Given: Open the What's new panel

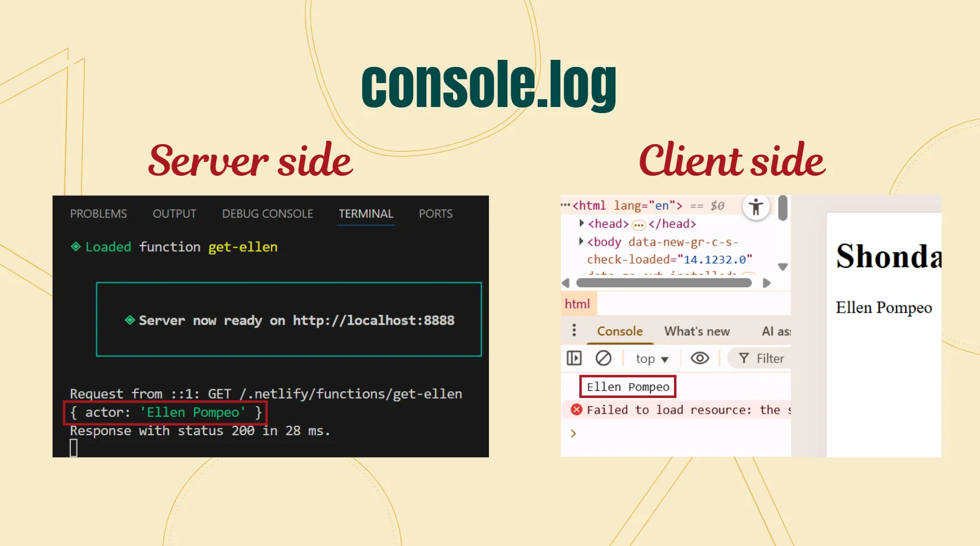Looking at the screenshot, I should pyautogui.click(x=697, y=331).
